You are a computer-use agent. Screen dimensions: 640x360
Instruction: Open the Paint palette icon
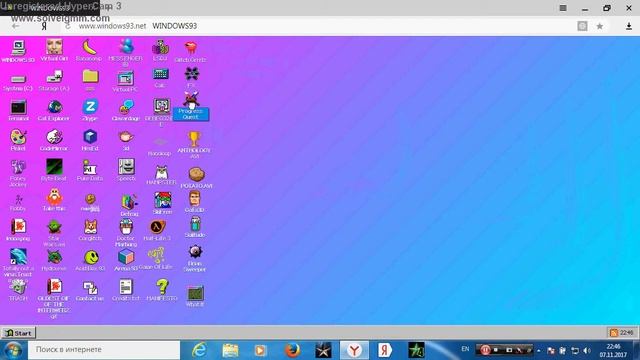(x=18, y=137)
